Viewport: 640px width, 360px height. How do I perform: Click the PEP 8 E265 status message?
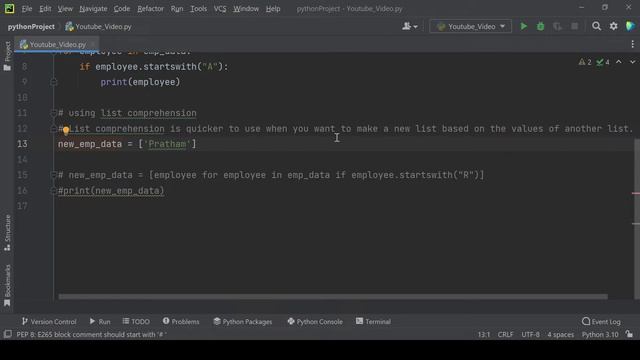(91, 334)
